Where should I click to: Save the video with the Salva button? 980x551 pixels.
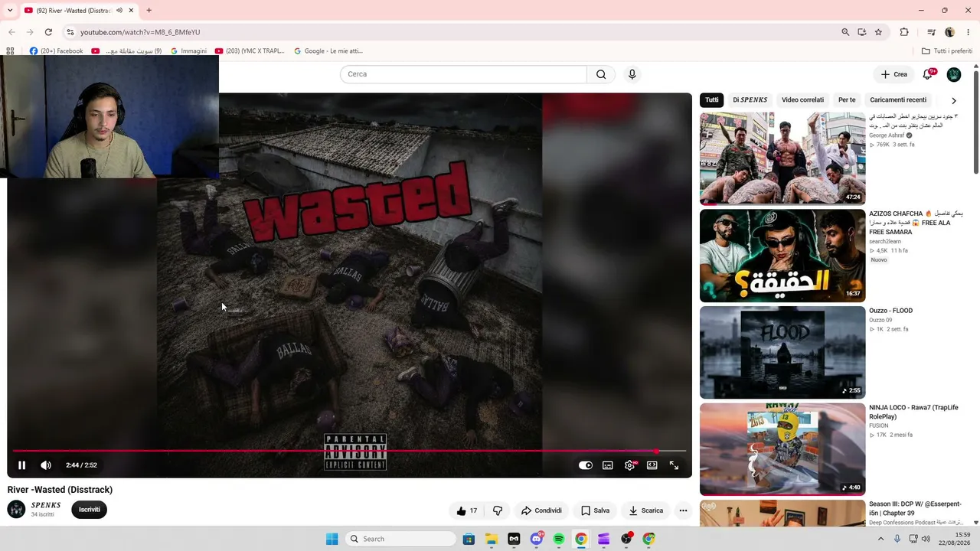(596, 510)
